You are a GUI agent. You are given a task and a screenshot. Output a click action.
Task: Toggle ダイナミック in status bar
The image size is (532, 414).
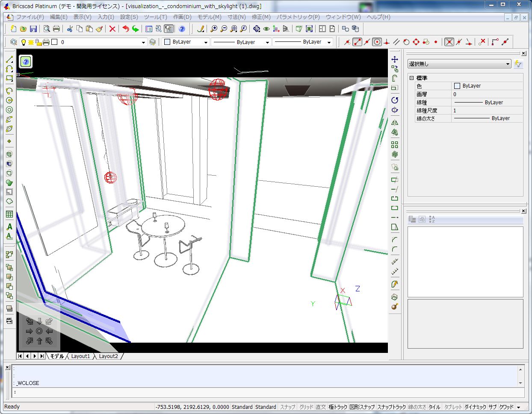tap(475, 407)
